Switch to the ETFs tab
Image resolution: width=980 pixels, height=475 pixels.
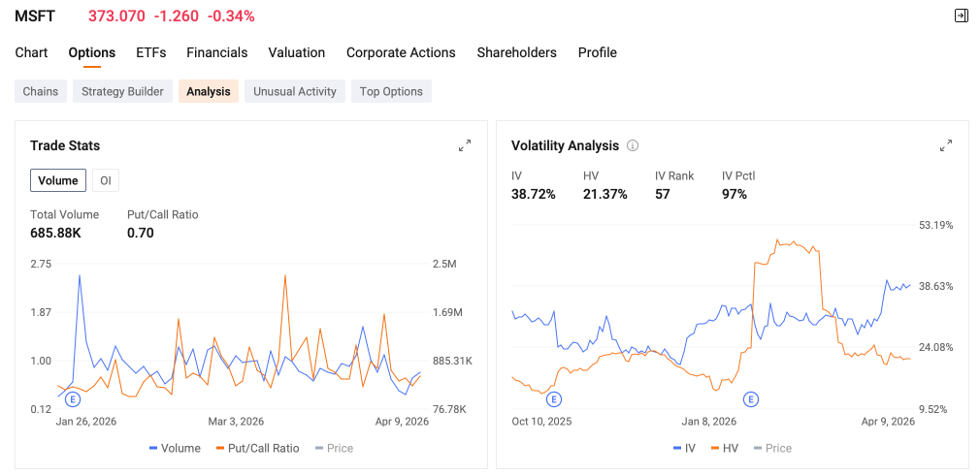(x=151, y=52)
